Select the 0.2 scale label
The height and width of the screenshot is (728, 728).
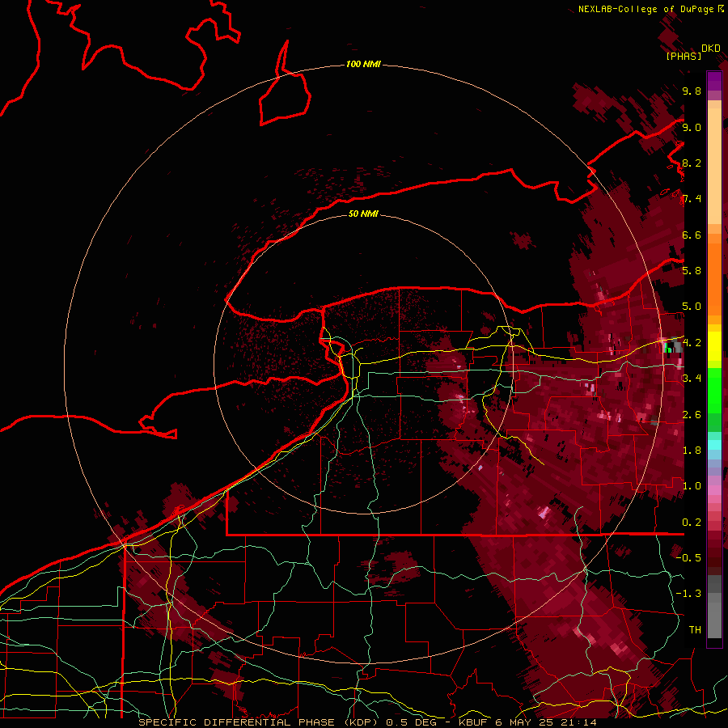pyautogui.click(x=692, y=523)
